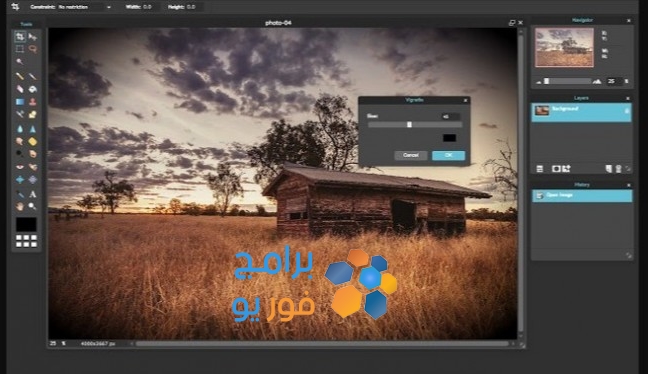Select the Sharpen triangle tool
This screenshot has height=374, width=648.
(33, 129)
